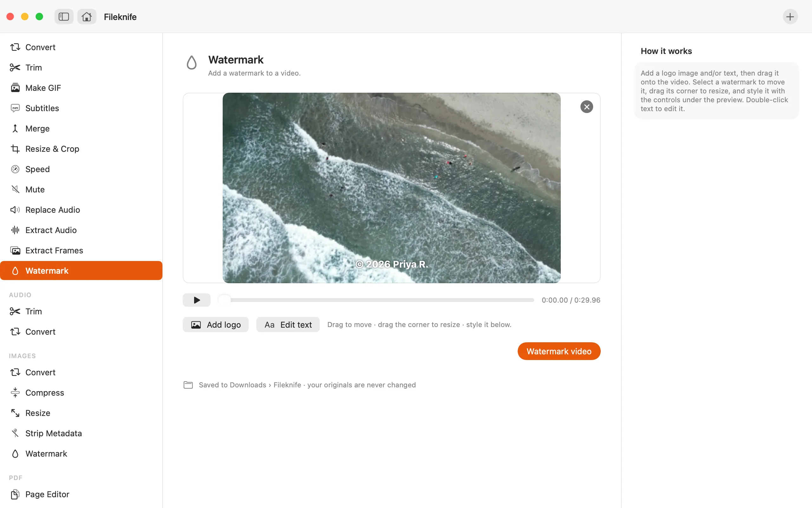
Task: Open the PDF Page Editor
Action: click(81, 494)
